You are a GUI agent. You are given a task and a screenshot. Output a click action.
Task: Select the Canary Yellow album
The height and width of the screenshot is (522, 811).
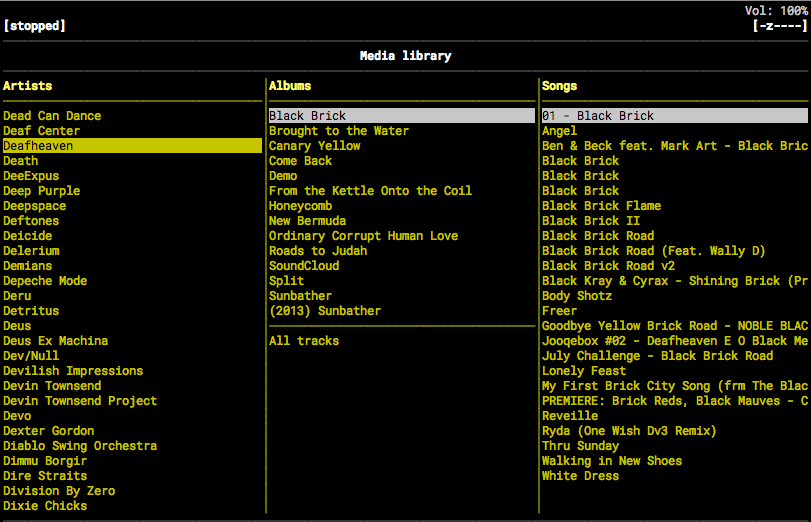(314, 146)
